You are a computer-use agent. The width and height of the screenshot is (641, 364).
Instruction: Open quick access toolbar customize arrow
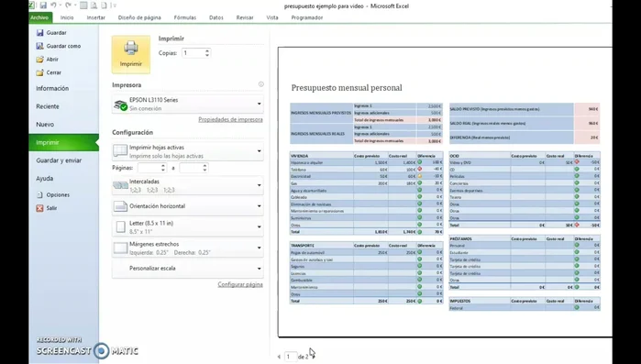pos(116,6)
